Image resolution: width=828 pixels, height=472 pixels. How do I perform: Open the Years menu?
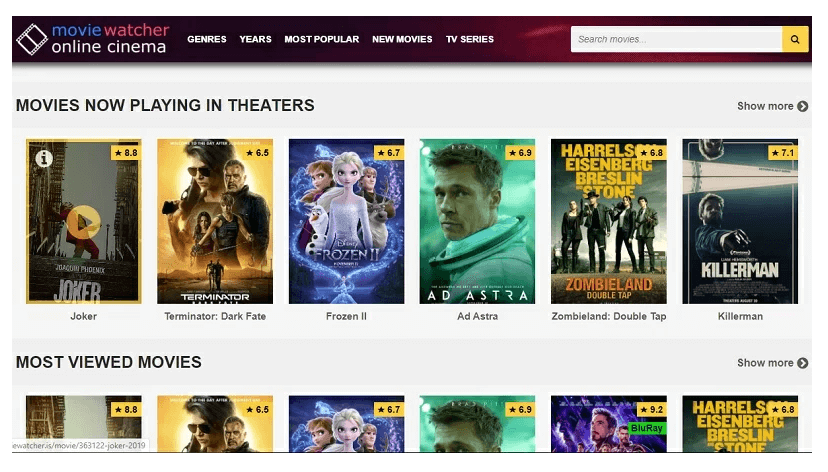click(255, 39)
